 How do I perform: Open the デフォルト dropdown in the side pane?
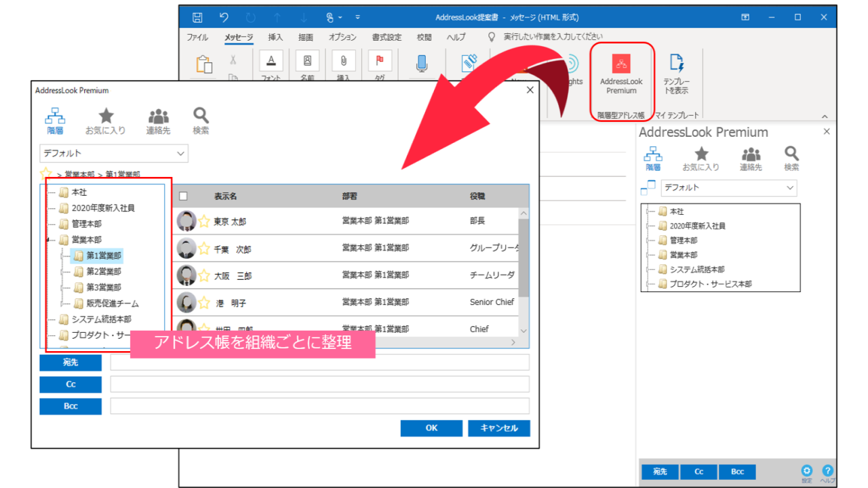(730, 188)
